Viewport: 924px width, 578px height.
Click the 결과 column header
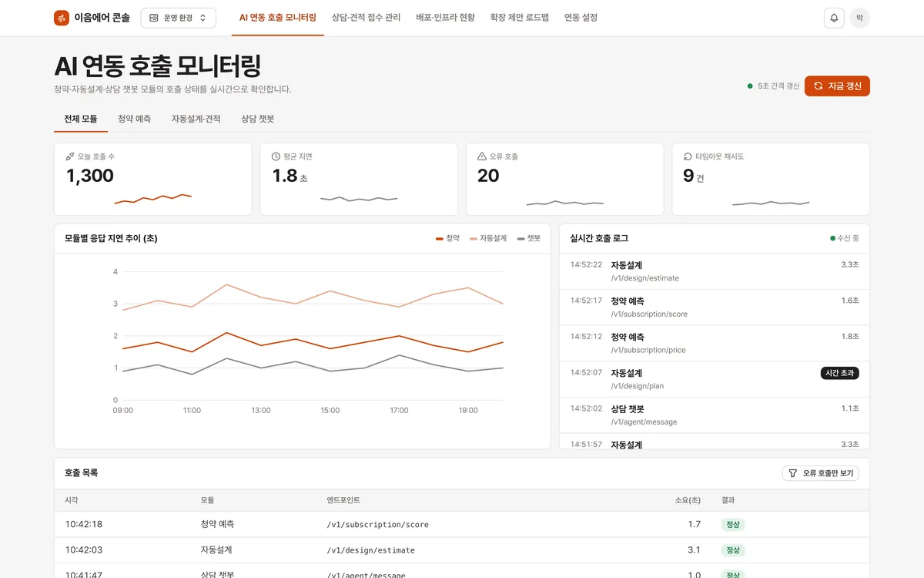coord(728,500)
